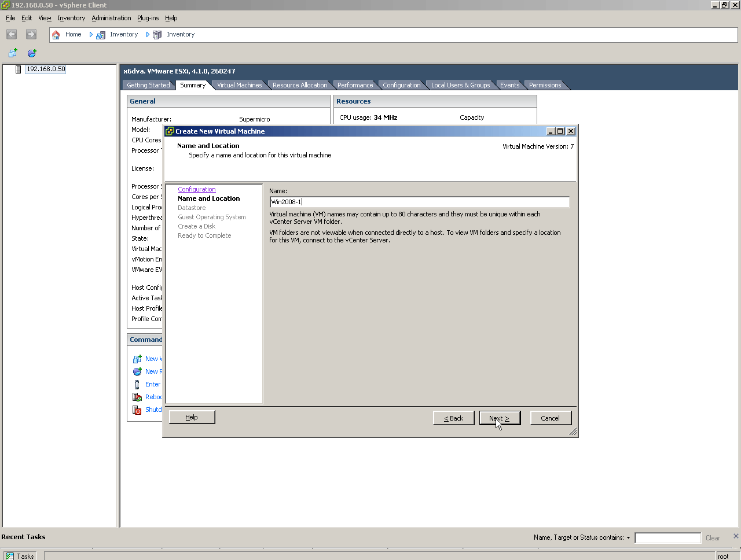741x560 pixels.
Task: Open the Edit menu
Action: 27,18
